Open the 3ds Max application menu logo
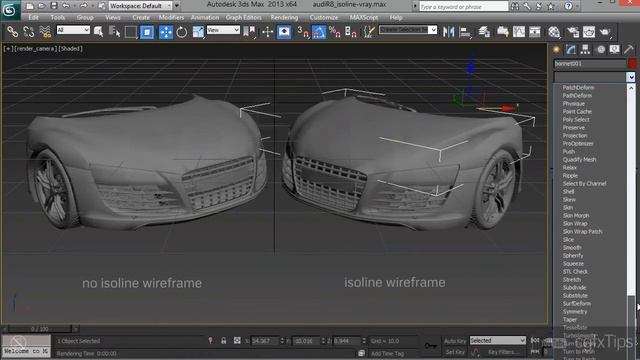The image size is (640, 360). (x=10, y=10)
